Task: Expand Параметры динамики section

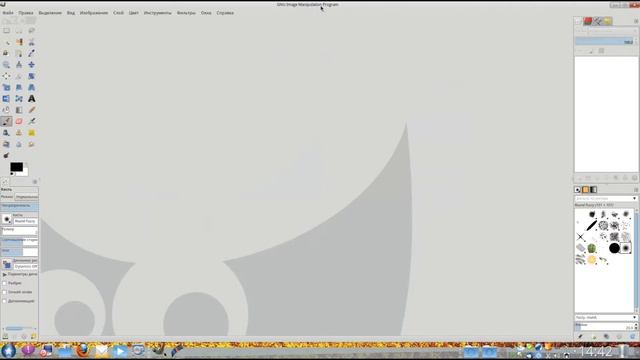Action: tap(4, 275)
